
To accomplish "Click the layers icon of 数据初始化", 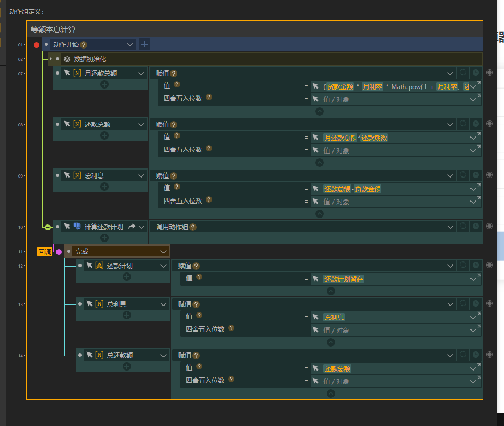I will (67, 59).
